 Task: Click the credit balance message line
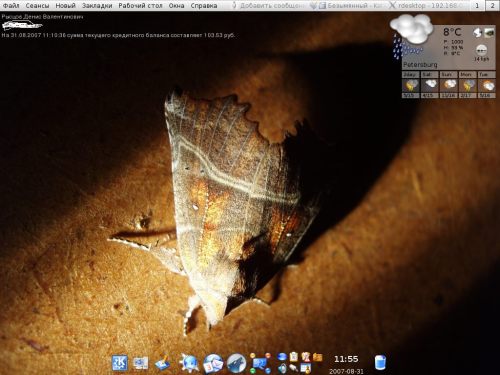pos(118,35)
